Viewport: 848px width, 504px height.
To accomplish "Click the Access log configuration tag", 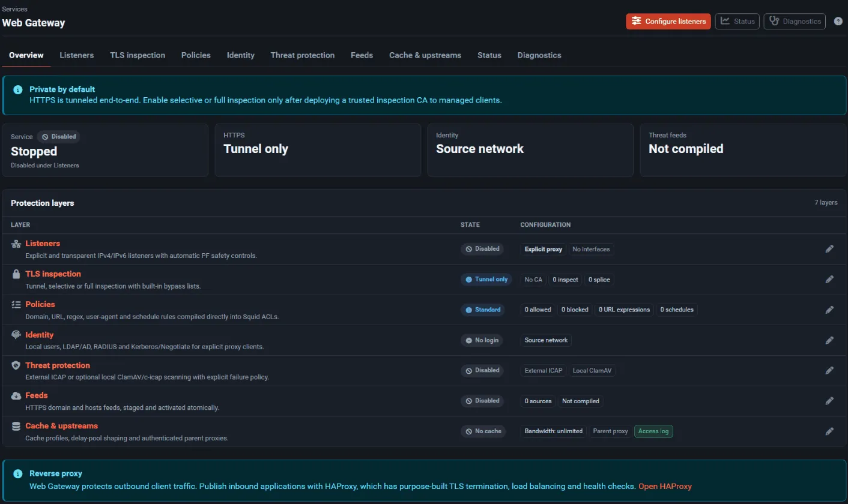I will click(x=653, y=431).
